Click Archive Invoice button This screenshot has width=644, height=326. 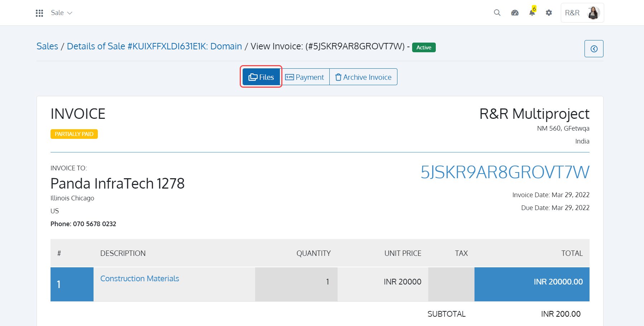coord(363,77)
